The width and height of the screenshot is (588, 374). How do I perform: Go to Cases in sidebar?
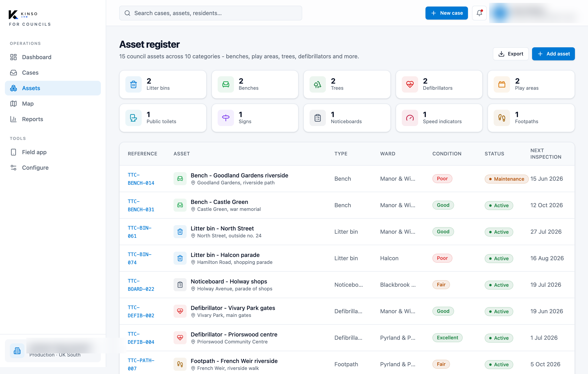53,72
